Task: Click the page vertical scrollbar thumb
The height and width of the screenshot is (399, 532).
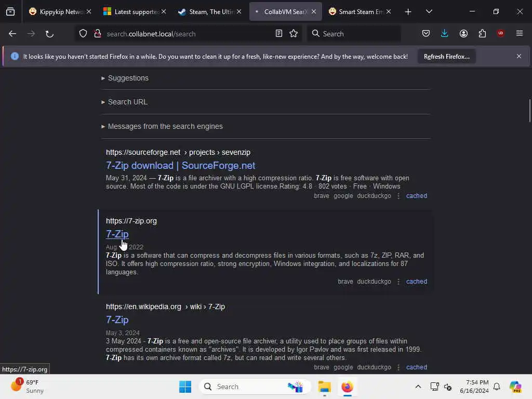Action: click(529, 110)
